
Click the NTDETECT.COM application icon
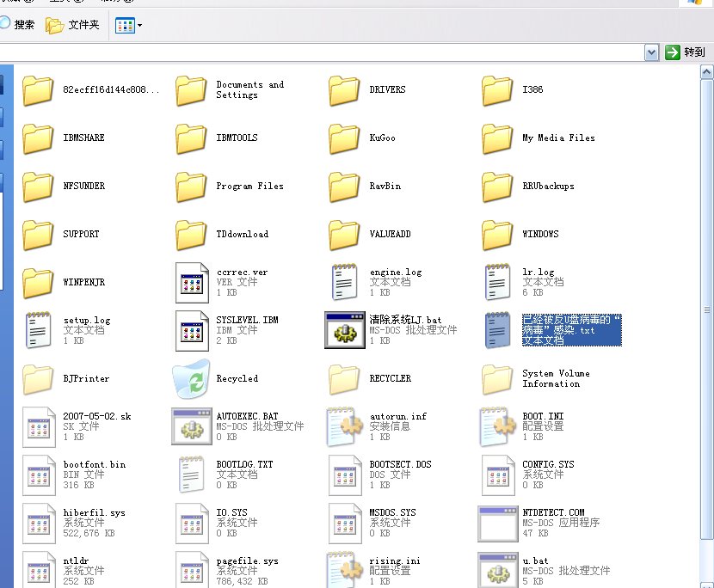(x=498, y=523)
